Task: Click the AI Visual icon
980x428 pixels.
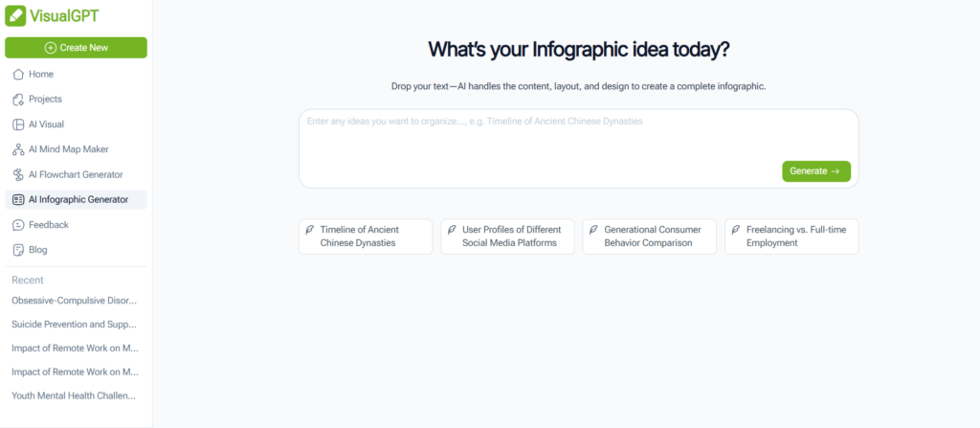Action: [x=18, y=124]
